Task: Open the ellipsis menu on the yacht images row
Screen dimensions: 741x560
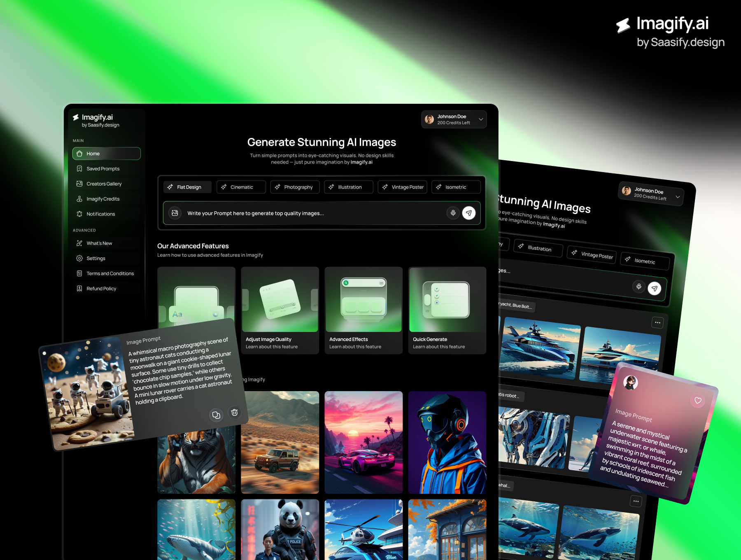Action: (x=657, y=322)
